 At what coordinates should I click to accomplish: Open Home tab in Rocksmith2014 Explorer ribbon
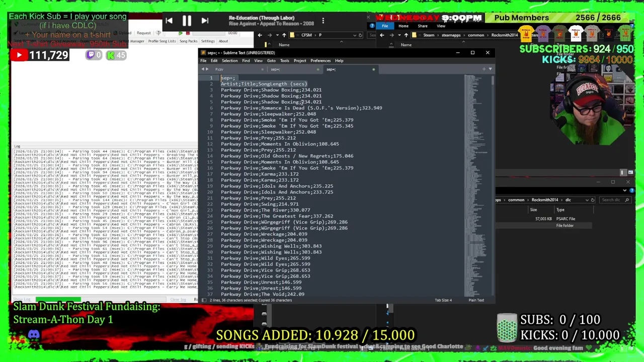pyautogui.click(x=404, y=26)
